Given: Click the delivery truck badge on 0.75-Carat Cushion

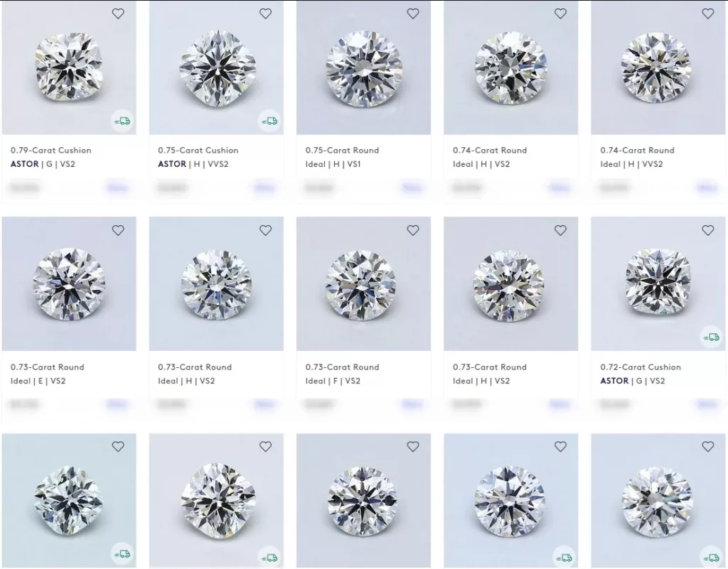Looking at the screenshot, I should (x=269, y=121).
